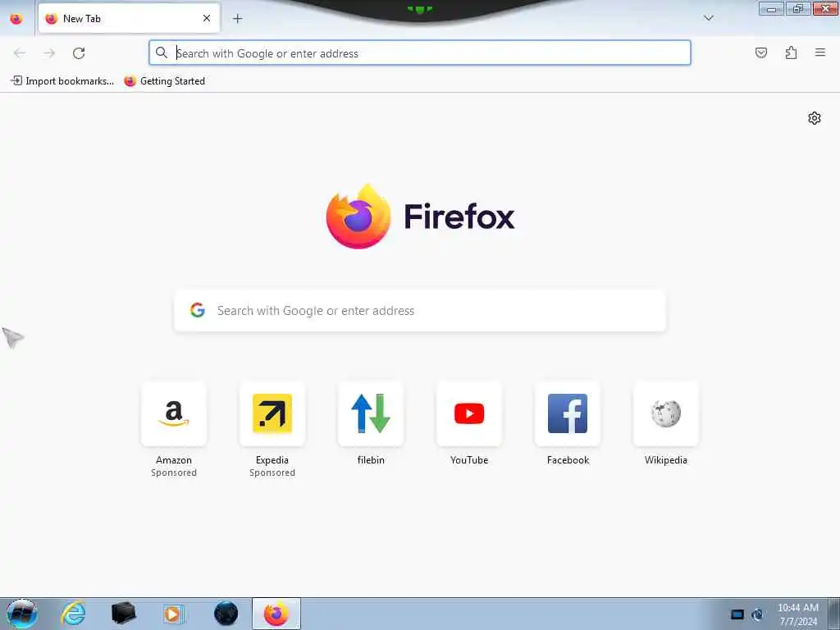Click the monitor icon in the system tray
This screenshot has height=630, width=840.
click(737, 614)
